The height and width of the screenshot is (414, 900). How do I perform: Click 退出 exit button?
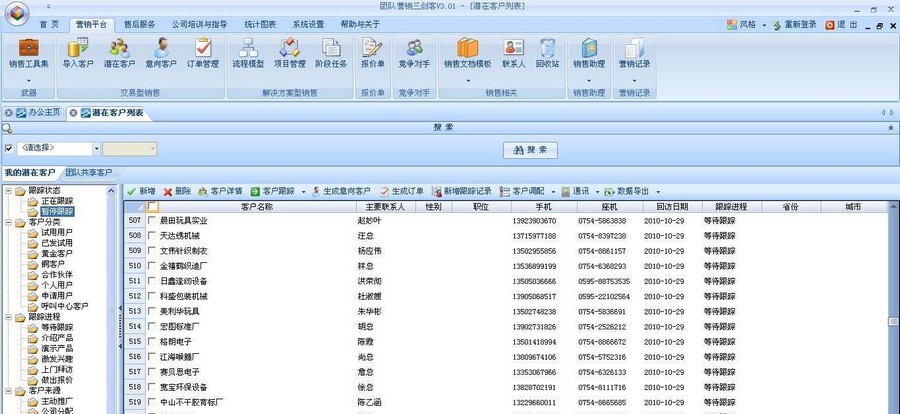[x=841, y=25]
